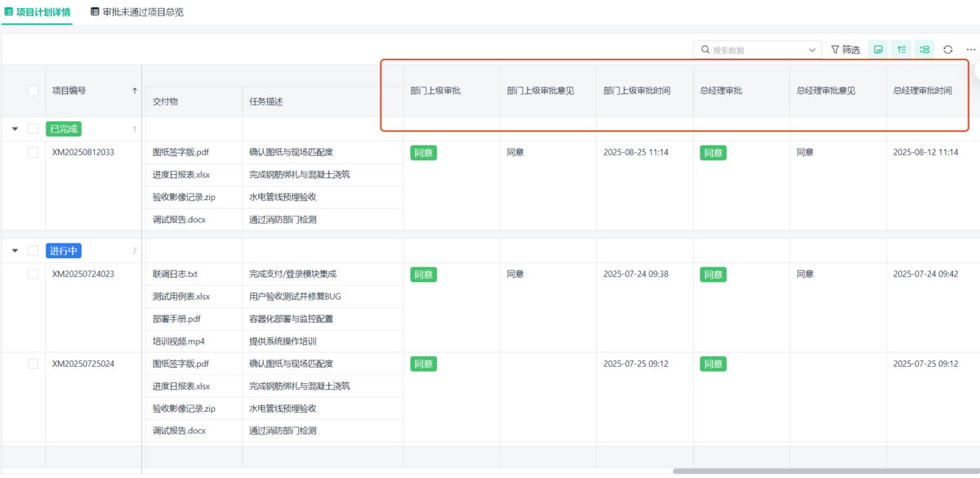Image resolution: width=980 pixels, height=478 pixels.
Task: Toggle the select-all header checkbox
Action: pyautogui.click(x=33, y=91)
